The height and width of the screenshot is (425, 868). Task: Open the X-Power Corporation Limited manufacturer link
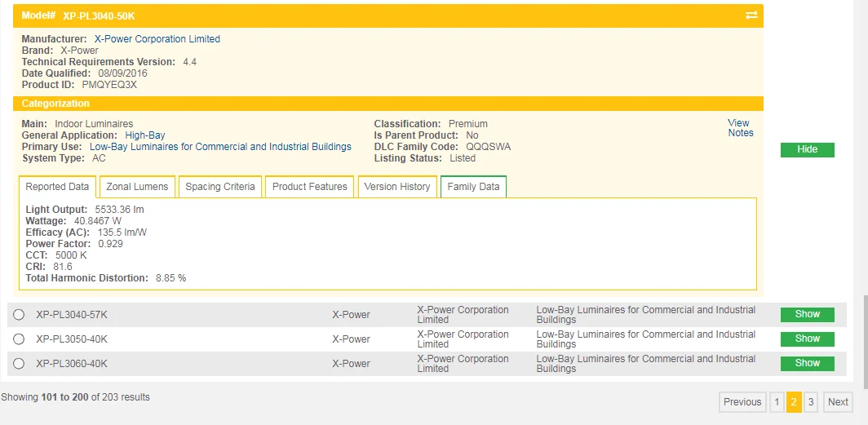(157, 39)
